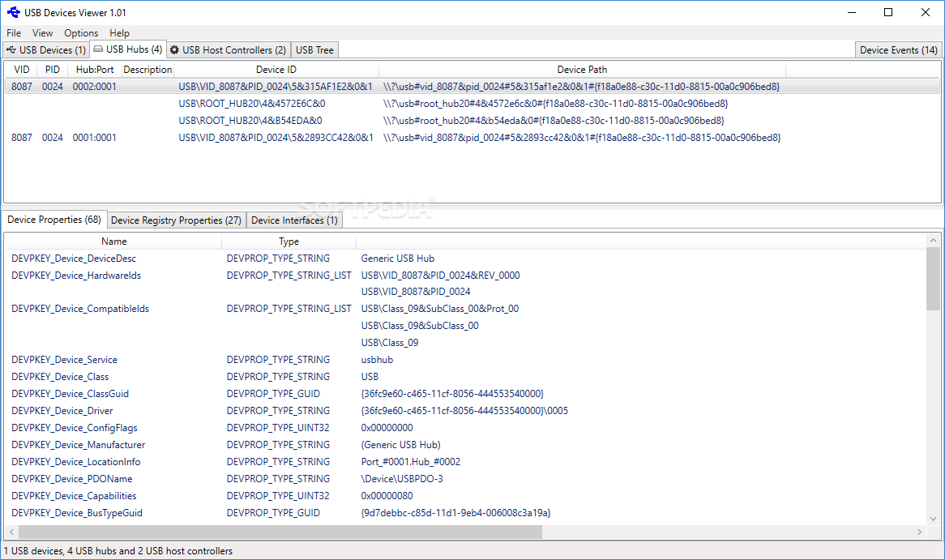Open the Help menu
This screenshot has height=560, width=945.
point(119,32)
